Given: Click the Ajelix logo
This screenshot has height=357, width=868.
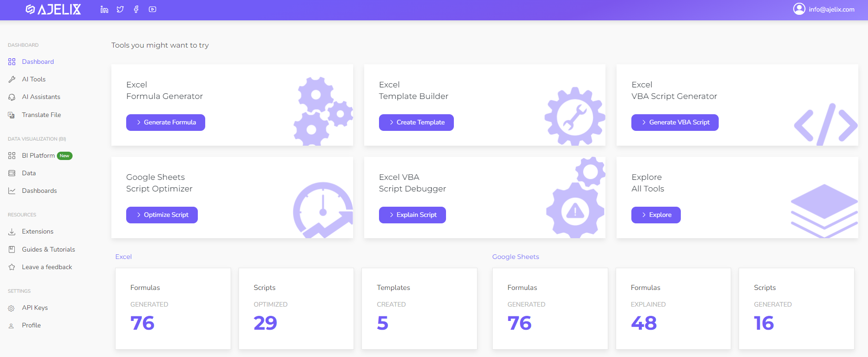Looking at the screenshot, I should click(53, 9).
